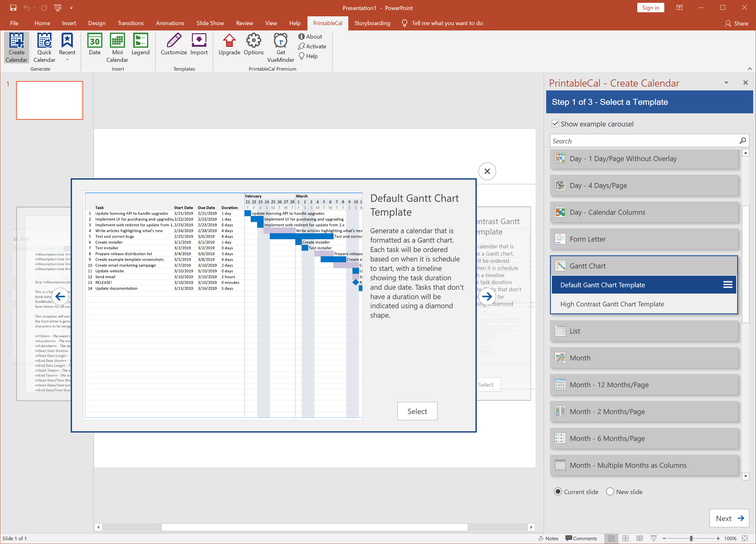Open the Quick Calendar tool
This screenshot has height=544, width=756.
coord(44,47)
